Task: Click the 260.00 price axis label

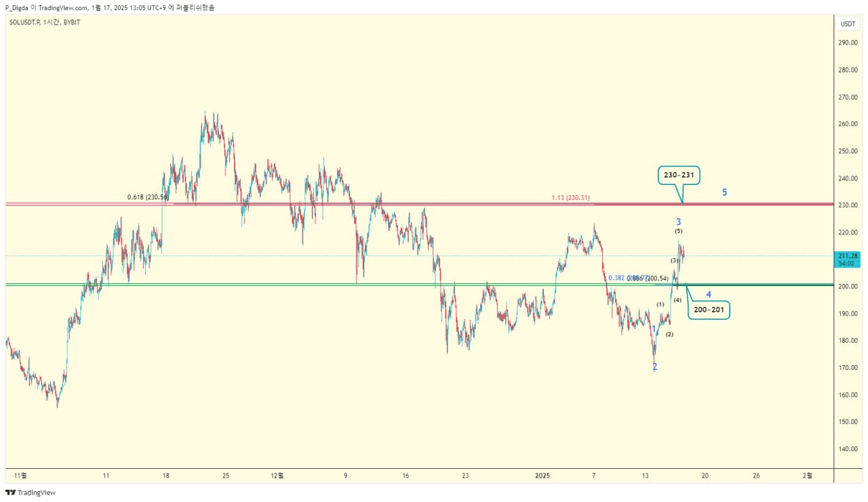Action: coord(848,124)
